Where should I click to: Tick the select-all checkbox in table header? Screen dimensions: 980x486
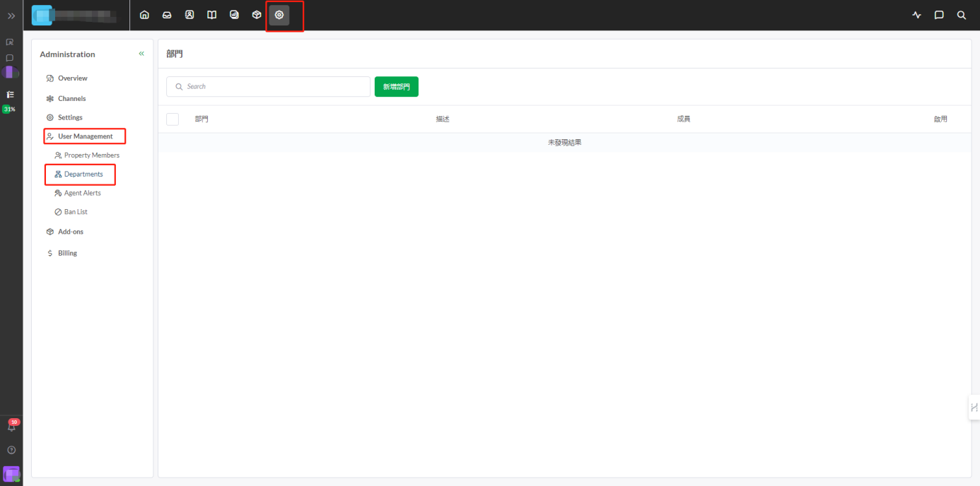pyautogui.click(x=173, y=119)
